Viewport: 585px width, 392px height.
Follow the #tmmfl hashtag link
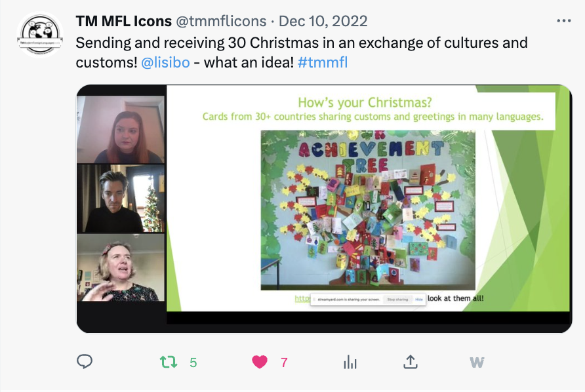coord(323,63)
